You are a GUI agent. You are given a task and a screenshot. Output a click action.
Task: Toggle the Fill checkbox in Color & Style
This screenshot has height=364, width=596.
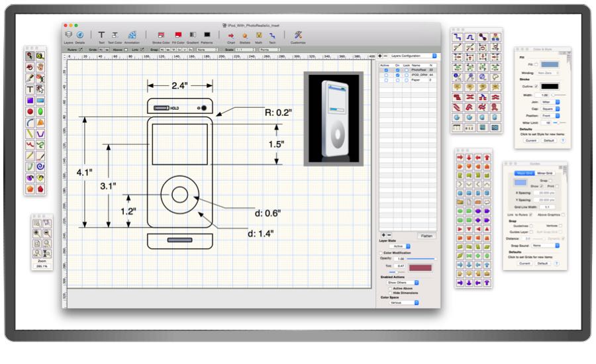[x=536, y=64]
